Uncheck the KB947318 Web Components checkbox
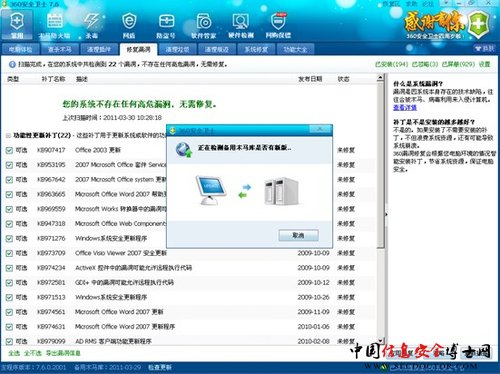 tap(9, 224)
